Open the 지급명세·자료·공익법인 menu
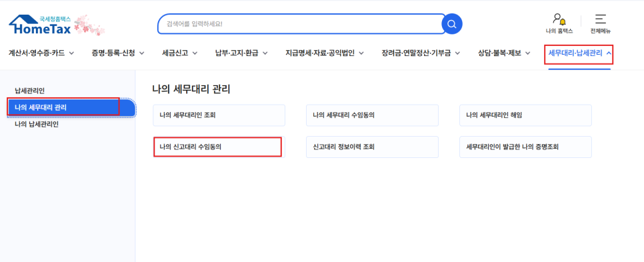Screen dimensions: 644x262 click(x=320, y=53)
